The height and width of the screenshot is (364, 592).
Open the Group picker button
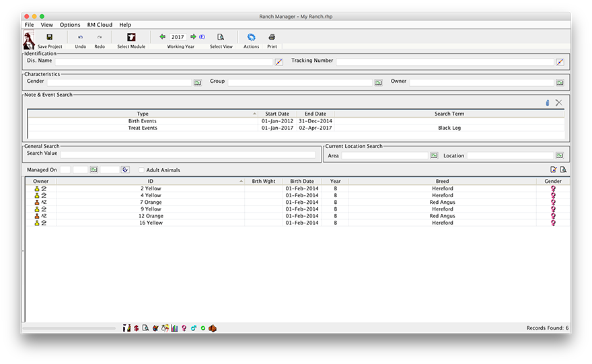click(378, 82)
